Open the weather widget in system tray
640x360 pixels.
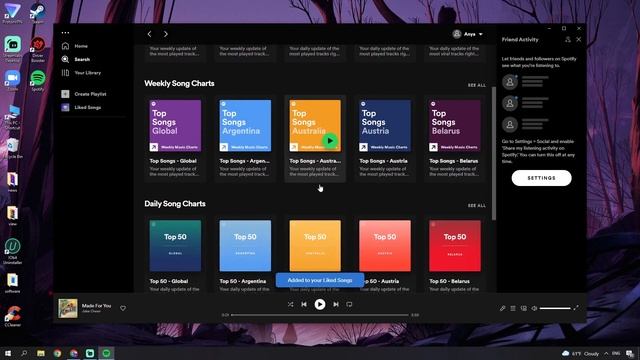tap(581, 353)
